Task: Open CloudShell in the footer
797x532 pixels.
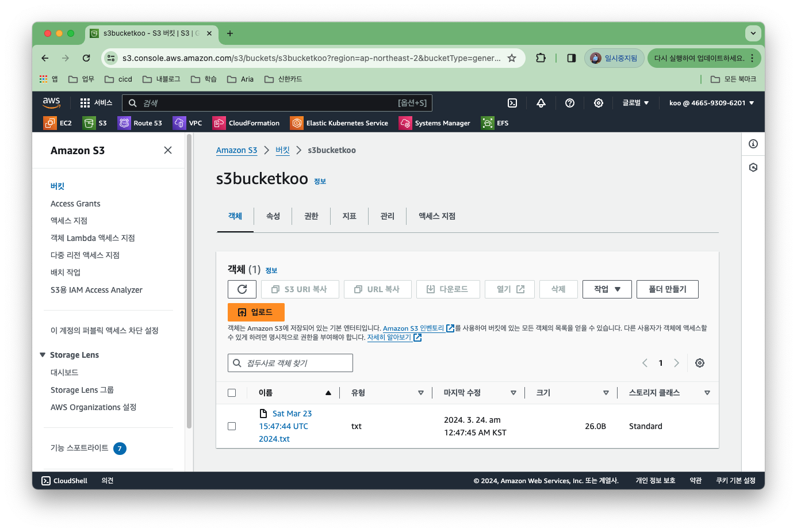Action: 64,481
